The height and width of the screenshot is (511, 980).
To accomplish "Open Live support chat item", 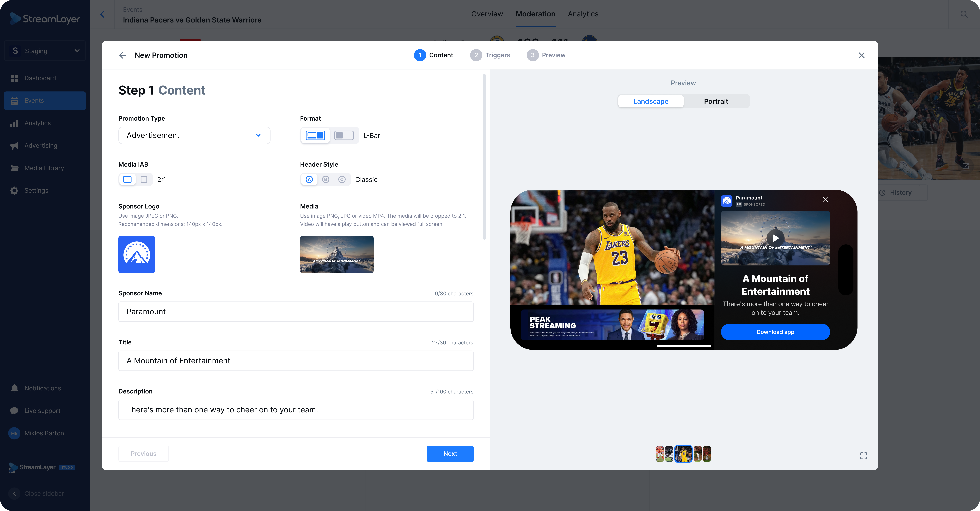I will [42, 410].
